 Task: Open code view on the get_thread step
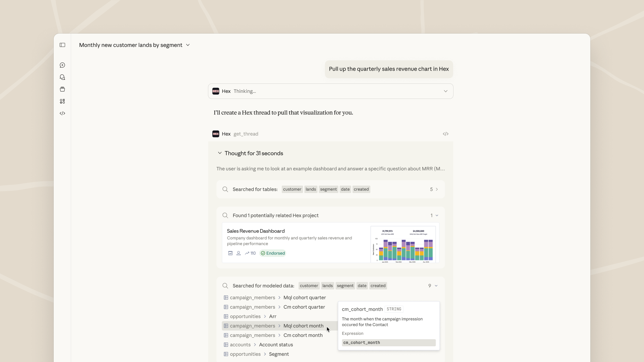[x=445, y=133]
